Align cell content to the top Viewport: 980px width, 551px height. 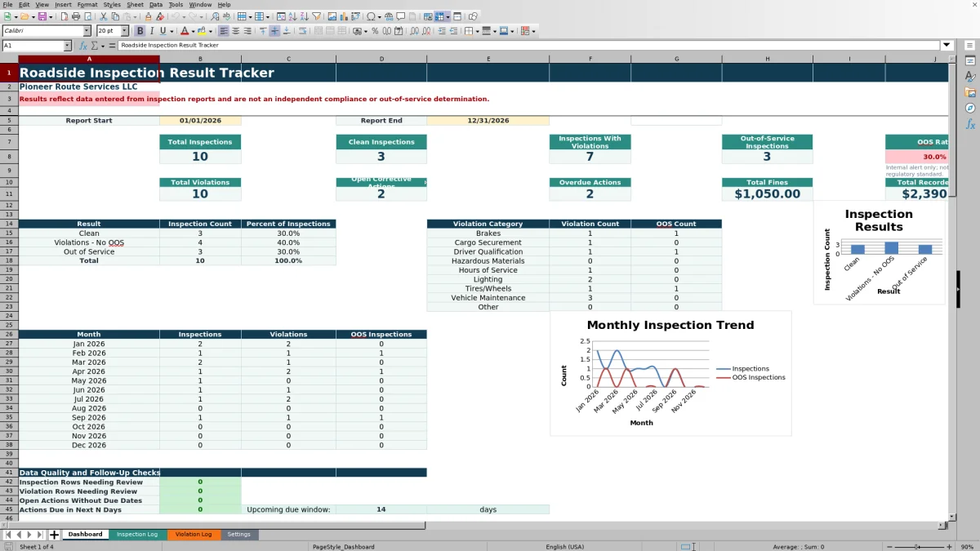pyautogui.click(x=263, y=31)
